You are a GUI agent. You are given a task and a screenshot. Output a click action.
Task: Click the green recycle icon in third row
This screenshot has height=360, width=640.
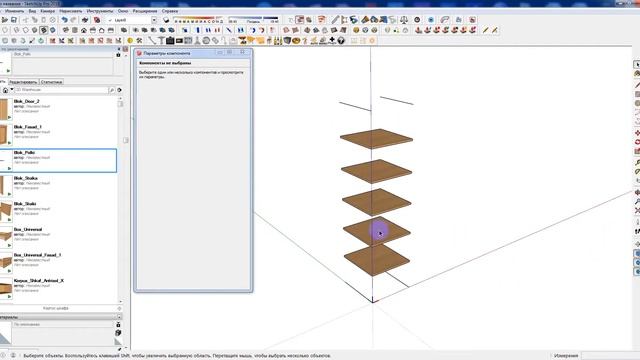pyautogui.click(x=41, y=40)
